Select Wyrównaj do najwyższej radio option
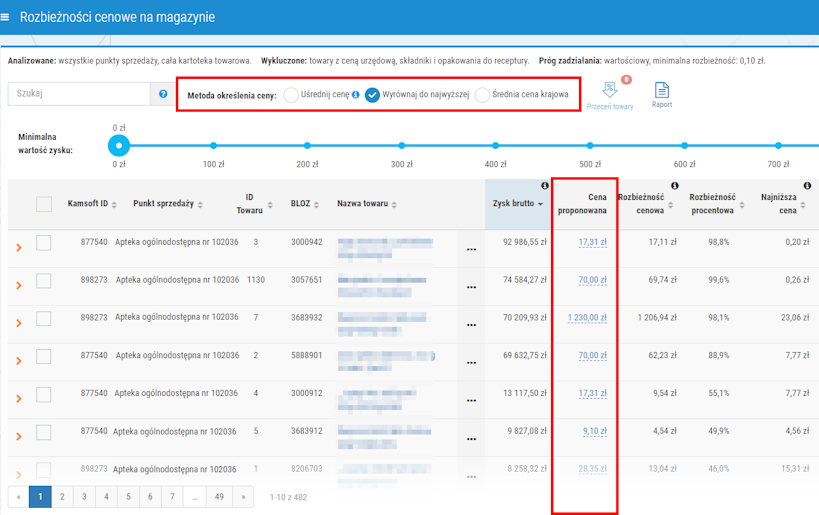The image size is (819, 515). click(x=372, y=95)
